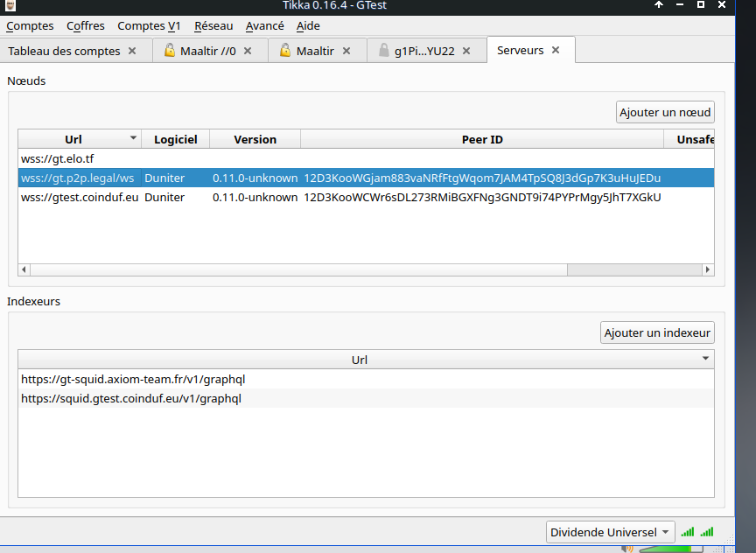Click Ajouter un nœud button
This screenshot has height=553, width=756.
coord(665,112)
